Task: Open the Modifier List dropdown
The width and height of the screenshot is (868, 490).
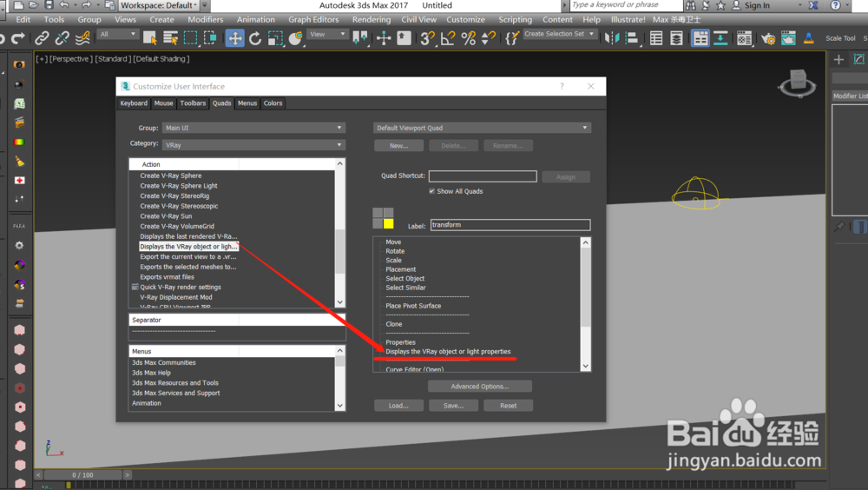Action: (x=850, y=96)
